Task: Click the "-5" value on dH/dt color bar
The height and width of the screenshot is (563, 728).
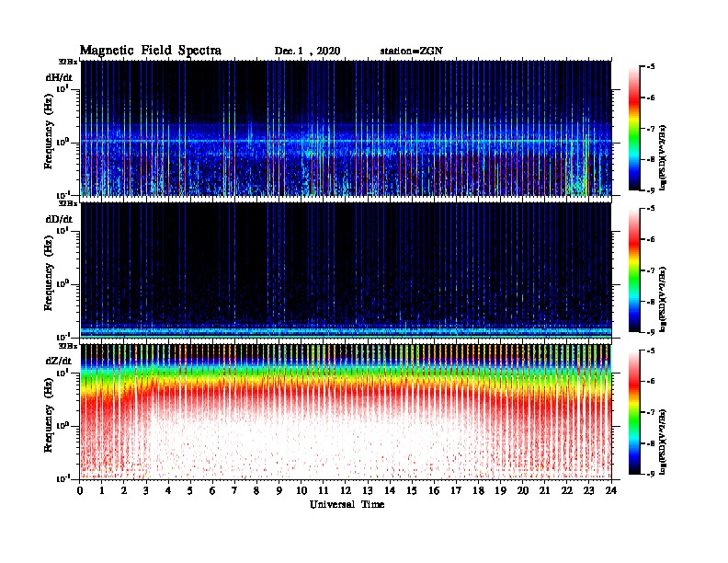Action: 651,67
